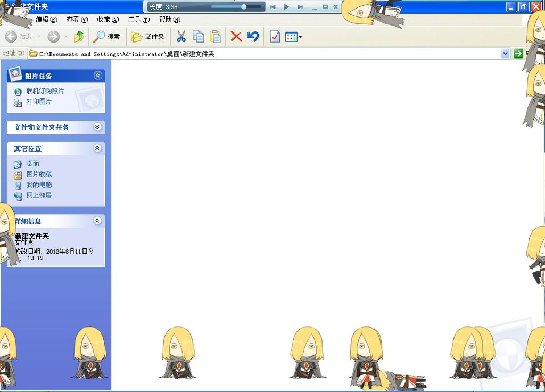Open the address bar dropdown arrow
Screen dimensions: 545x392
click(506, 53)
